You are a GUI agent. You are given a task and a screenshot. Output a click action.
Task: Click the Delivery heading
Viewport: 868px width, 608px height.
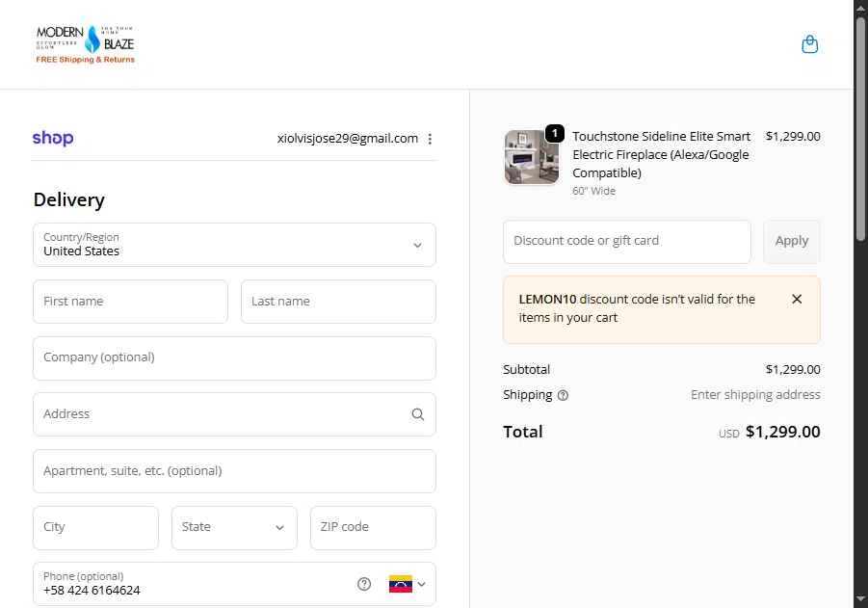[69, 199]
